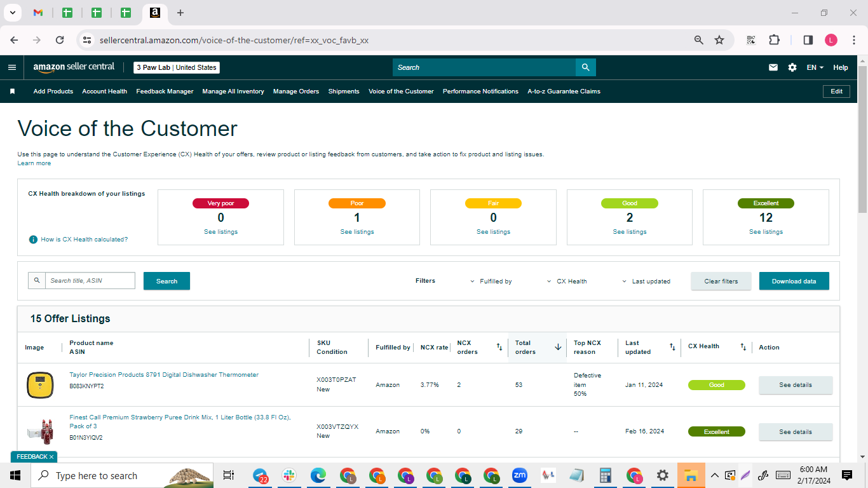This screenshot has height=488, width=868.
Task: Click the info icon beside CX Health calculated
Action: pos(33,240)
